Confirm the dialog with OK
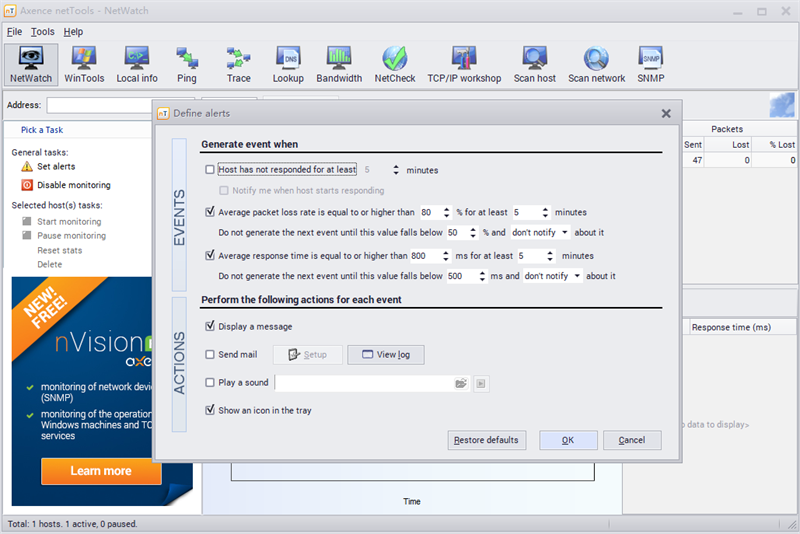800x534 pixels. (568, 440)
